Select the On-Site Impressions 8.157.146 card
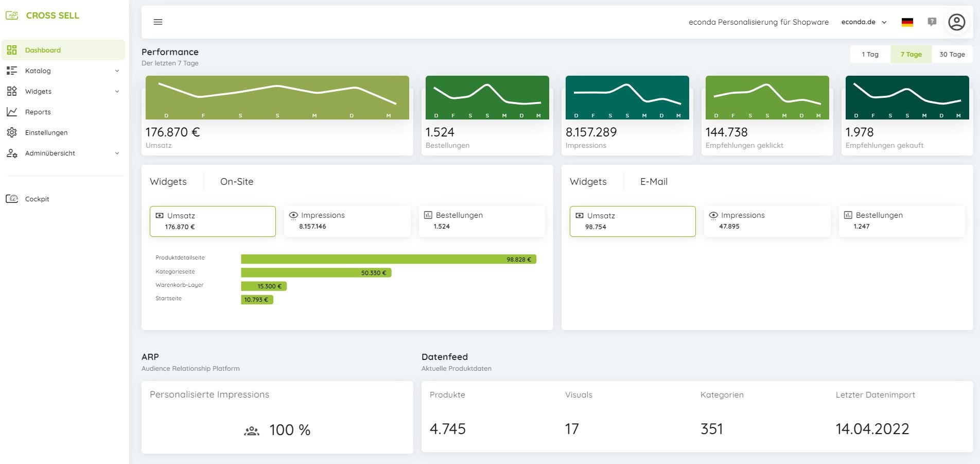This screenshot has width=980, height=464. pyautogui.click(x=347, y=221)
